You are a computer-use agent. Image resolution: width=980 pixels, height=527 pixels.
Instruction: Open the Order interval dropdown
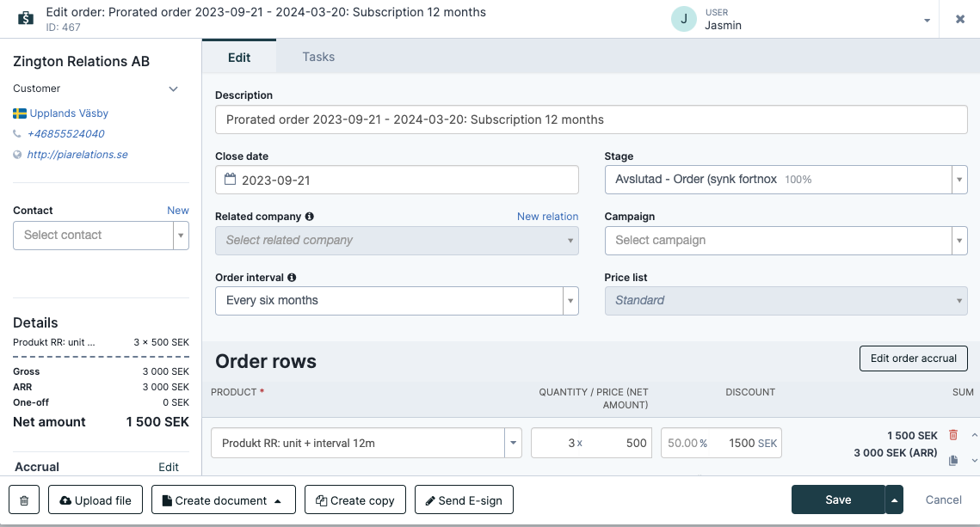click(397, 301)
